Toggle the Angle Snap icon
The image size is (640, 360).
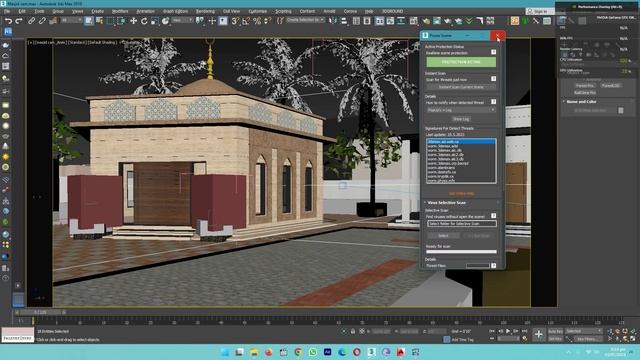(x=246, y=21)
